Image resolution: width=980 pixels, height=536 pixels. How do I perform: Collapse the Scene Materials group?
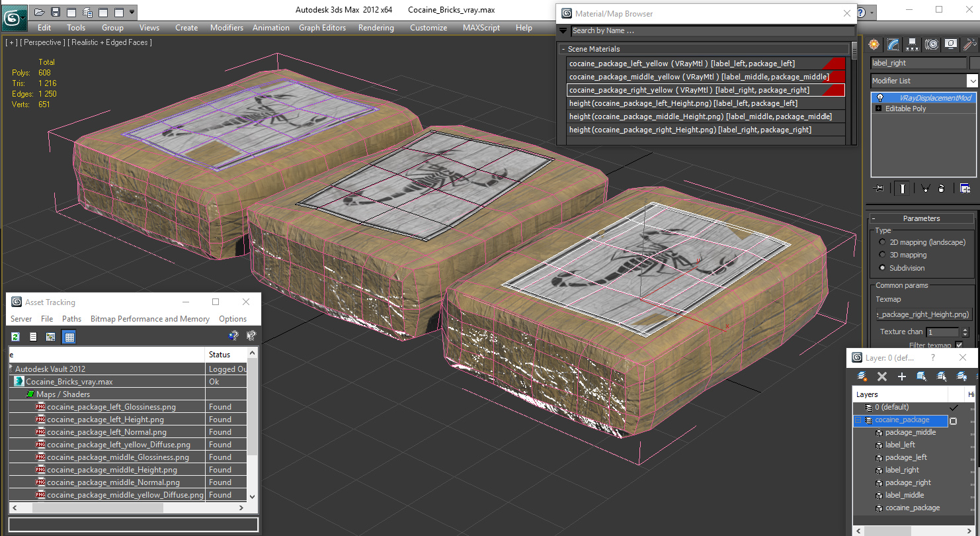pyautogui.click(x=563, y=49)
